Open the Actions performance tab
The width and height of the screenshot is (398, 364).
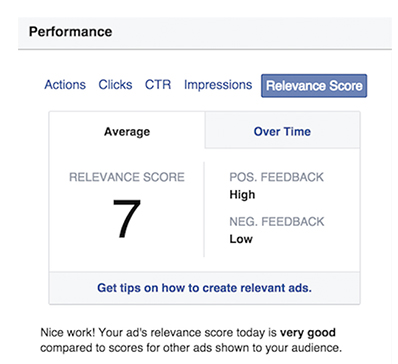click(x=65, y=85)
